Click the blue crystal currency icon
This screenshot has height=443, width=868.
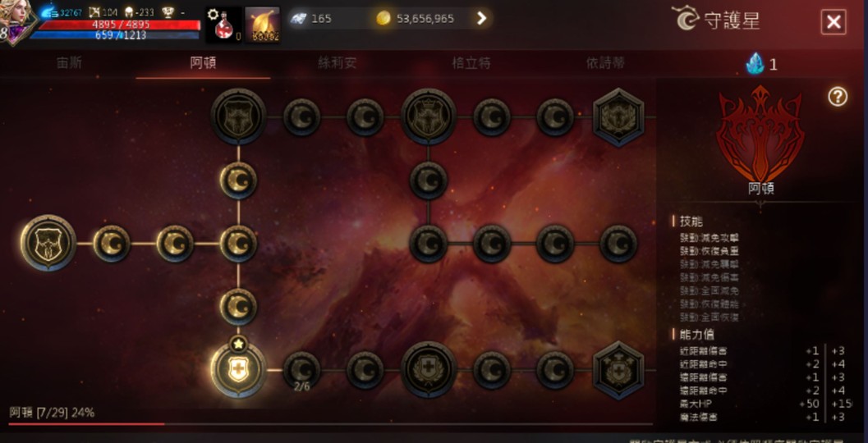tap(755, 64)
